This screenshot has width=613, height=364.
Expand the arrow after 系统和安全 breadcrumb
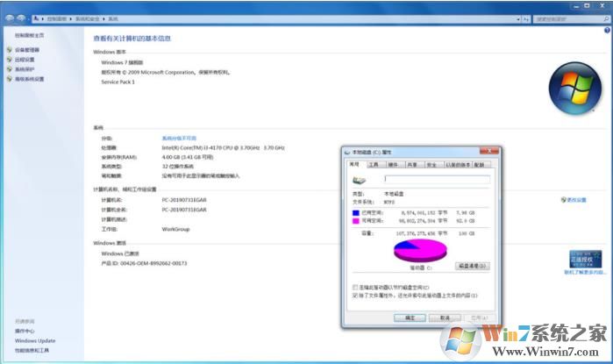coord(104,18)
